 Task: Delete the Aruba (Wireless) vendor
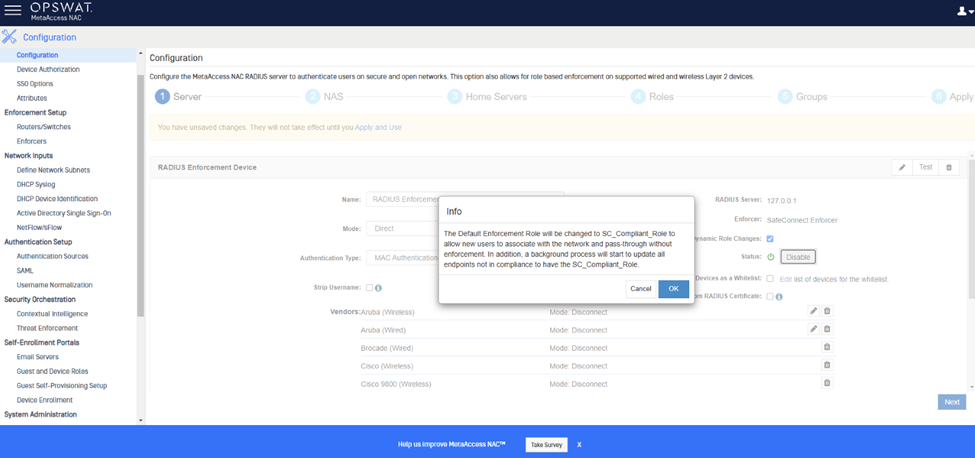tap(827, 311)
